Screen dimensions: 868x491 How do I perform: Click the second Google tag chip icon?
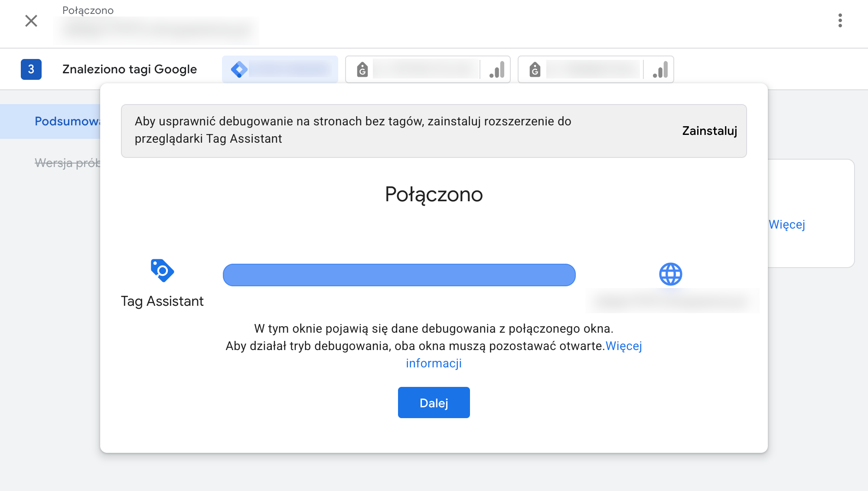(535, 69)
